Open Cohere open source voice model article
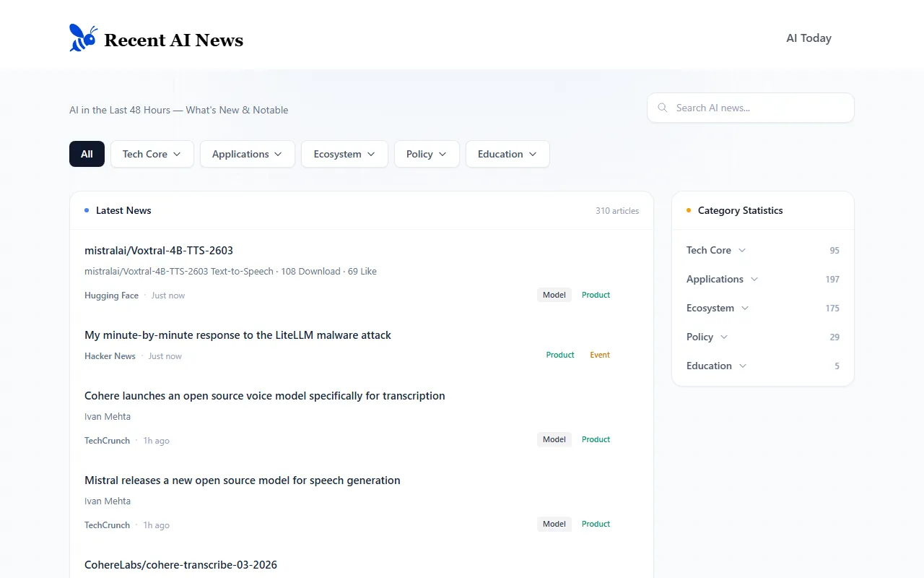924x578 pixels. click(264, 396)
